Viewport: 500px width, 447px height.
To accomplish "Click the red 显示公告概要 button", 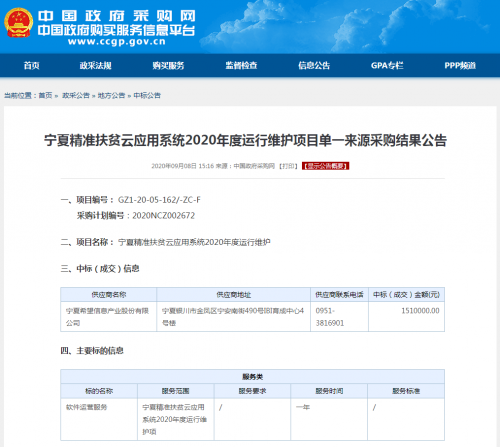I will tap(325, 166).
